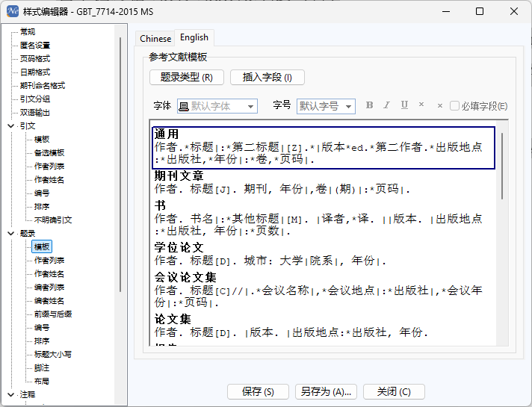Screen dimensions: 532x407
Task: Click the 期刊文章 template format line
Action: point(282,189)
